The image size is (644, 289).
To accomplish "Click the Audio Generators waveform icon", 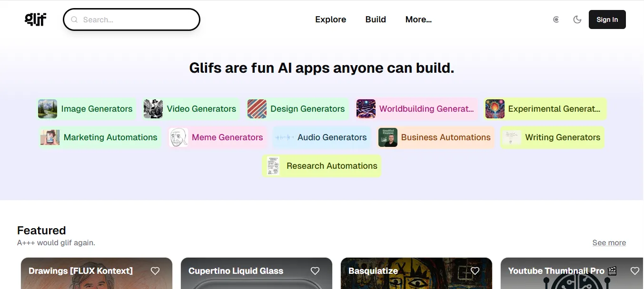I will pos(285,137).
